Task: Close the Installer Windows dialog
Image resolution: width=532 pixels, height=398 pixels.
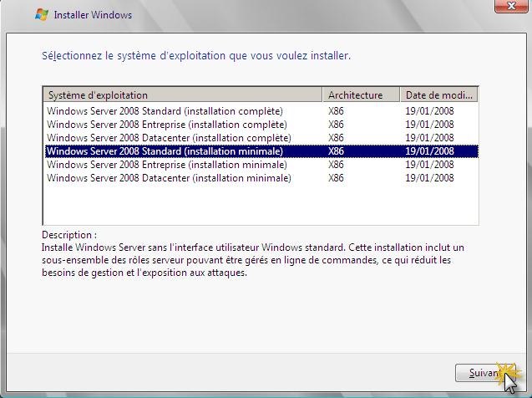Action: point(511,6)
